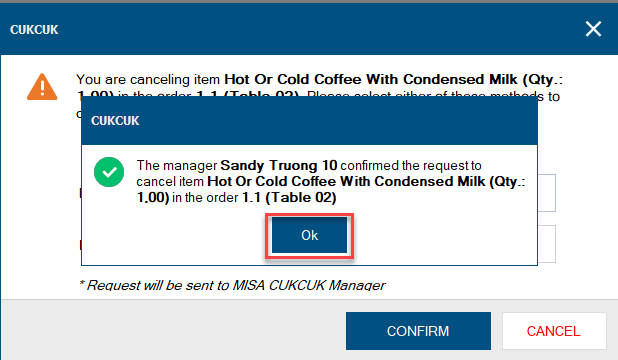Click the Ok button in confirmation popup
The width and height of the screenshot is (618, 360).
point(309,235)
